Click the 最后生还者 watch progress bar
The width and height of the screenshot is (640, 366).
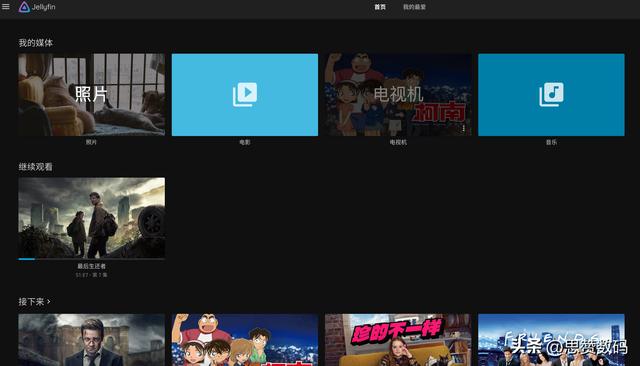coord(91,259)
